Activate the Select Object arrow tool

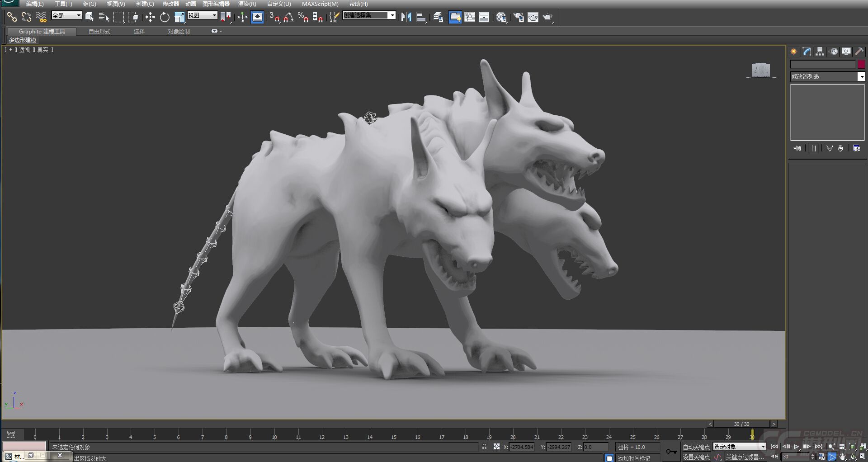click(x=90, y=17)
